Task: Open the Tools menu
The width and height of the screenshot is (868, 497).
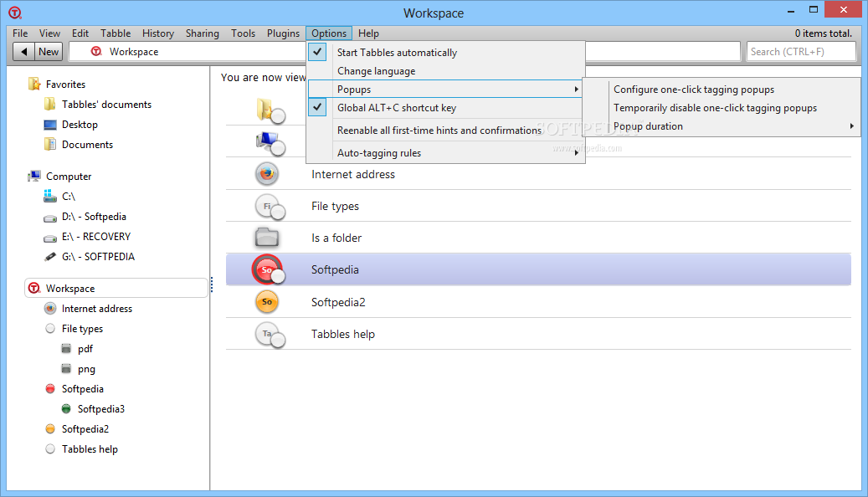Action: (243, 33)
